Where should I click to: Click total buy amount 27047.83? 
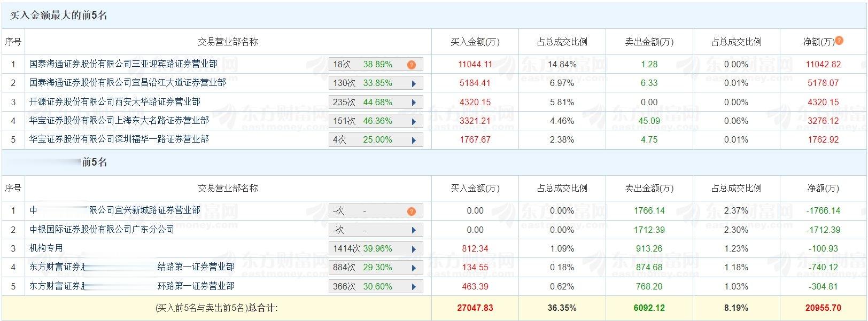coord(475,308)
